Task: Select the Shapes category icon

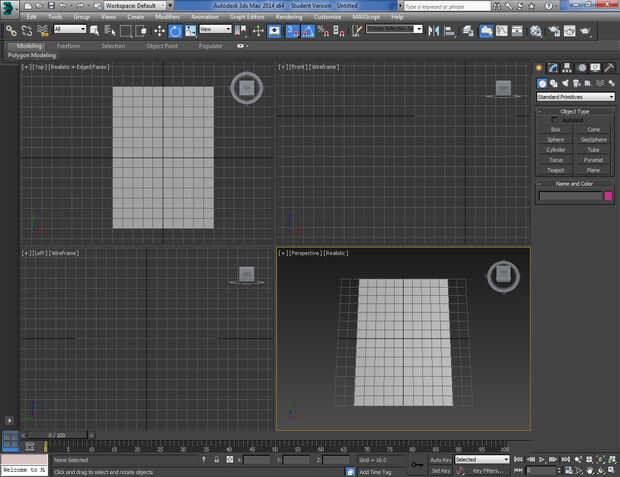Action: (x=554, y=83)
